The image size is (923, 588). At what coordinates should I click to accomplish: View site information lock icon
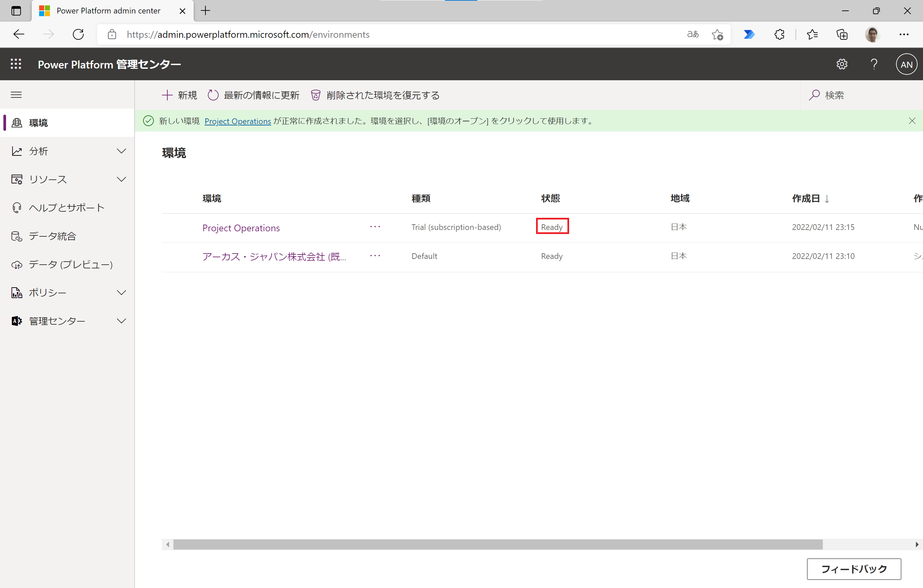(112, 34)
